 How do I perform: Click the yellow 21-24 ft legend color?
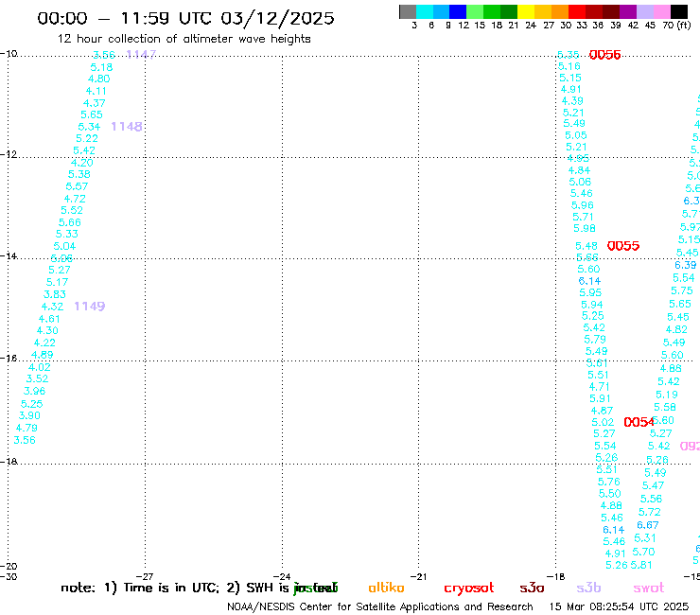coord(526,11)
